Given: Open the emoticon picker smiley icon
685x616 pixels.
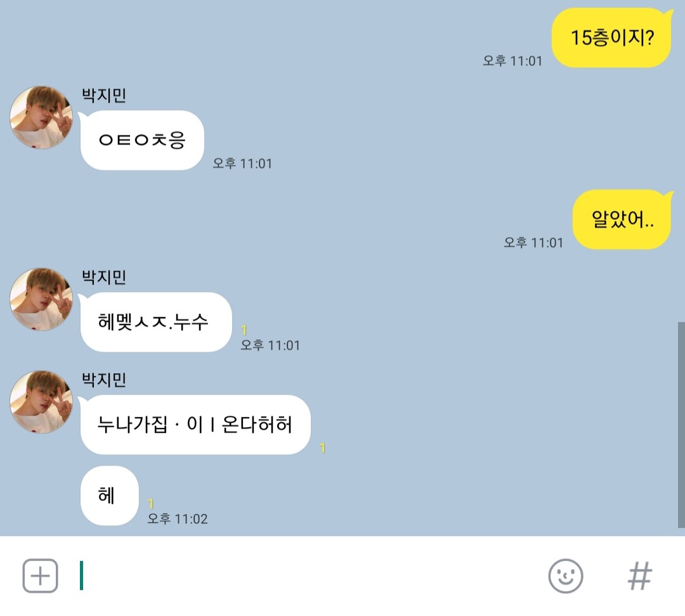Looking at the screenshot, I should pyautogui.click(x=565, y=576).
